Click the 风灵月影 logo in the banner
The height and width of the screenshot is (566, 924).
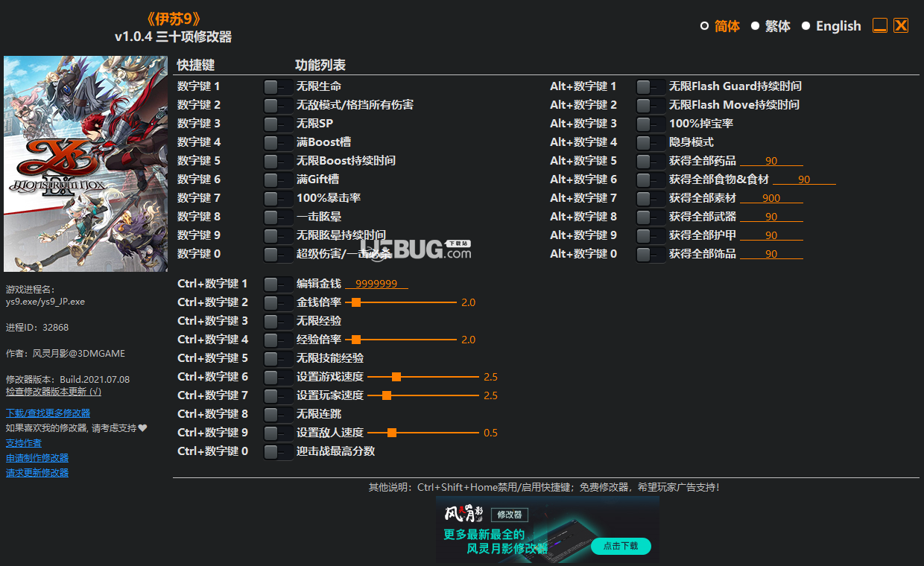(x=464, y=514)
